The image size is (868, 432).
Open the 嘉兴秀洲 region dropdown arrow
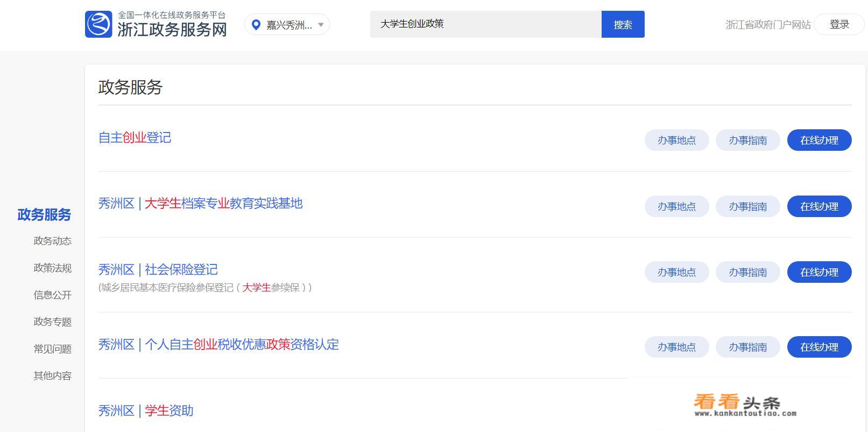(321, 25)
